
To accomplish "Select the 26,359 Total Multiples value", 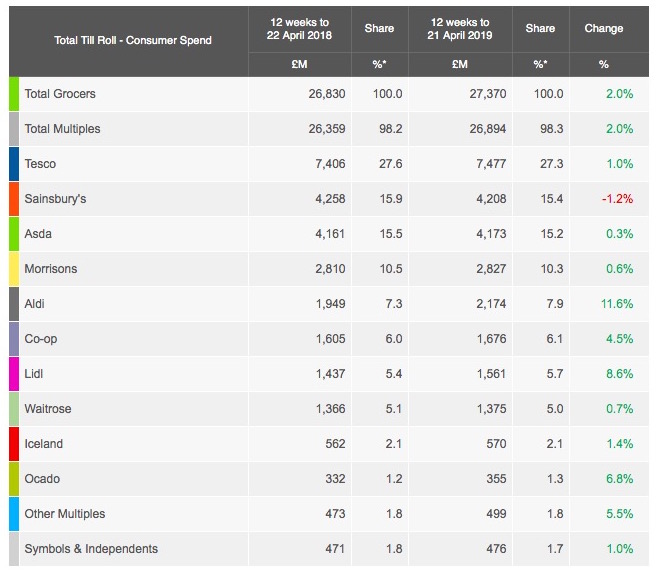I will tap(327, 129).
